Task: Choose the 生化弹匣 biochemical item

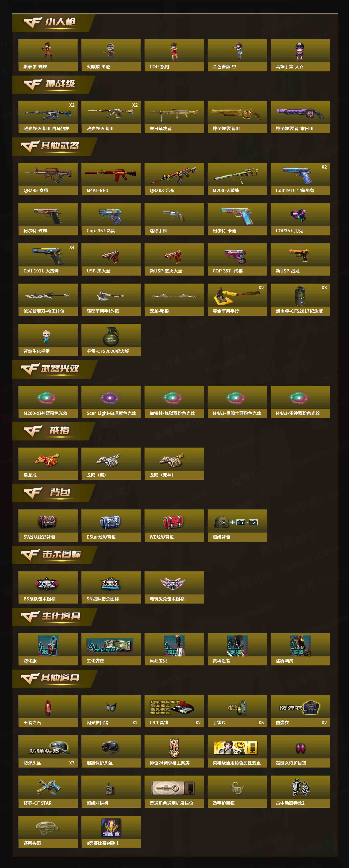Action: (111, 649)
